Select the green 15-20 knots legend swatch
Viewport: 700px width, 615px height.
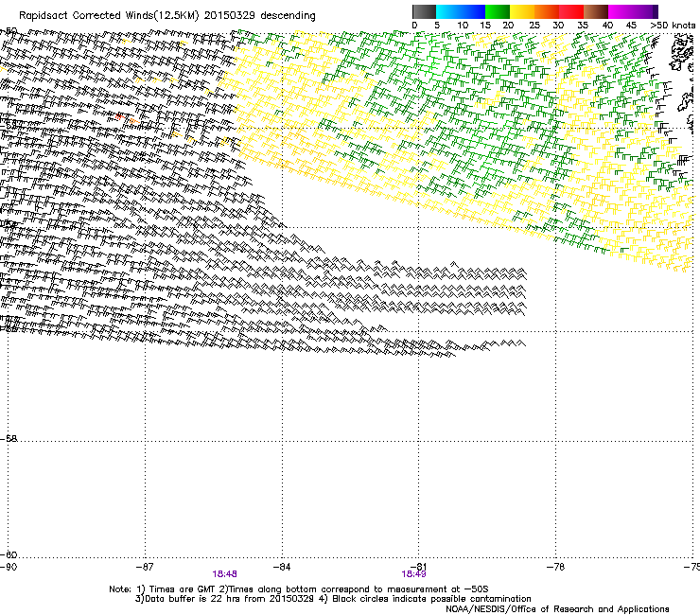498,11
